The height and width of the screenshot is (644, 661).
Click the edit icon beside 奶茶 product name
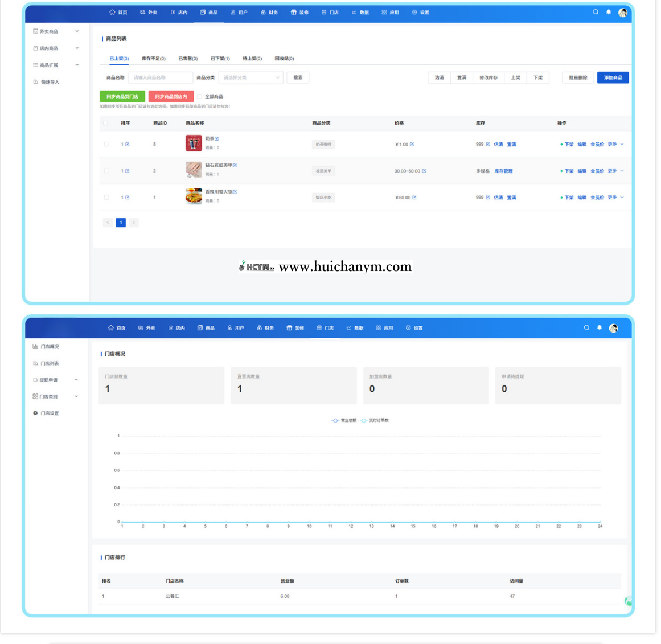217,139
